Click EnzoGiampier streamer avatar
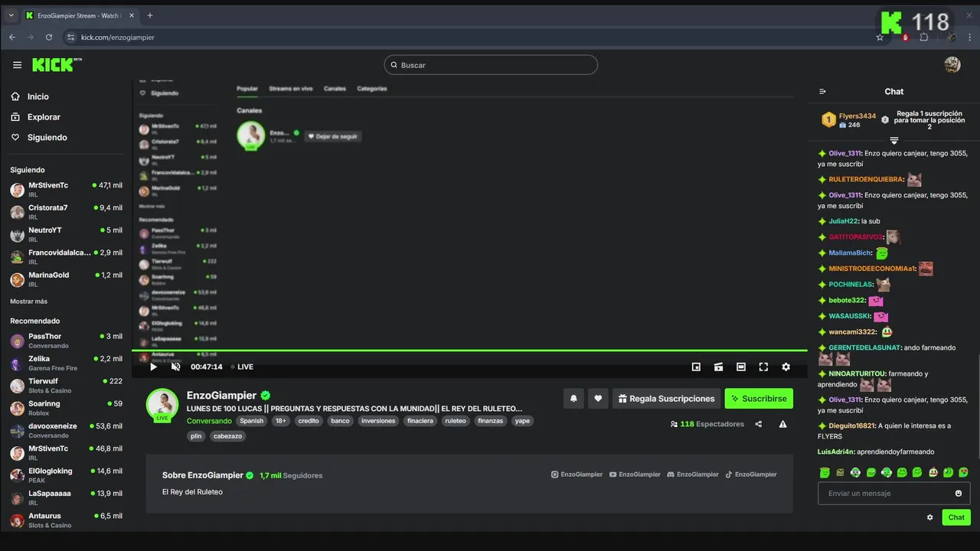This screenshot has width=980, height=551. [162, 404]
